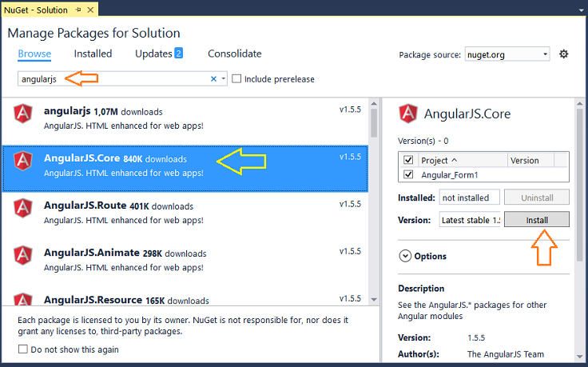Enable the Include prerelease checkbox
588x367 pixels.
(236, 79)
